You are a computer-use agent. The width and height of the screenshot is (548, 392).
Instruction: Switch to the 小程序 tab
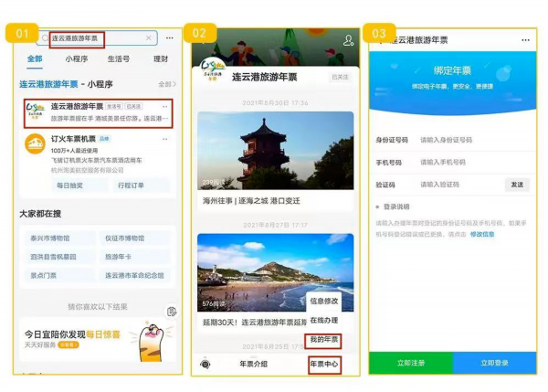click(77, 58)
